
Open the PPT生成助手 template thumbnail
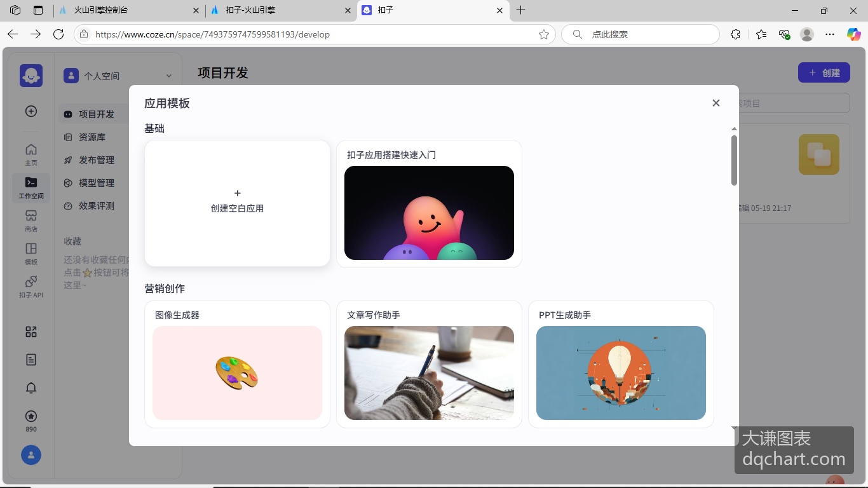point(621,373)
